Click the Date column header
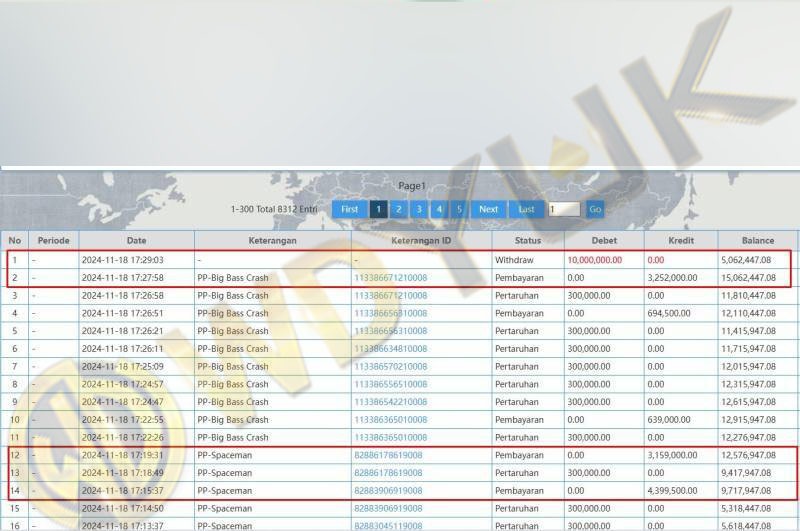 [136, 241]
